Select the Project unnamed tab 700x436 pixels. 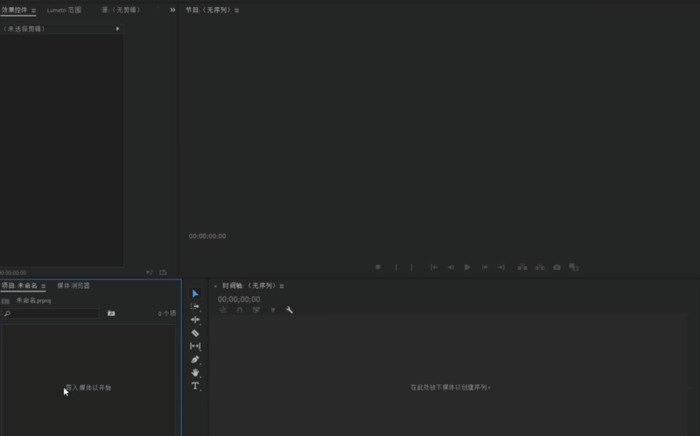[19, 286]
